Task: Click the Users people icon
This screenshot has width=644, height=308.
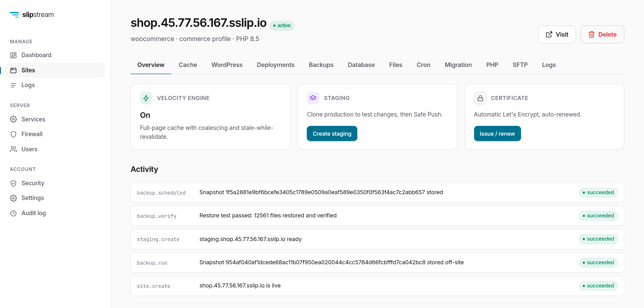Action: pos(13,149)
